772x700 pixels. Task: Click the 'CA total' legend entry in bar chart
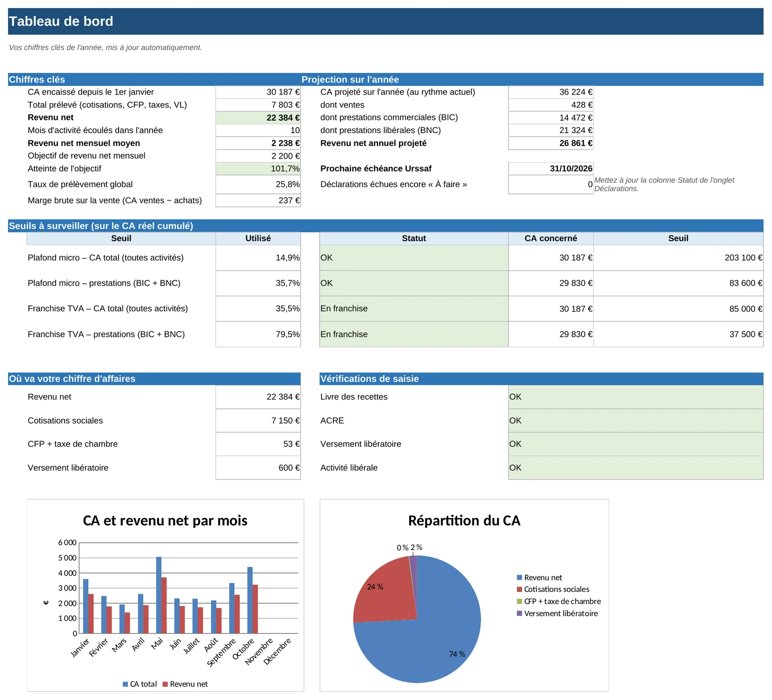(140, 684)
